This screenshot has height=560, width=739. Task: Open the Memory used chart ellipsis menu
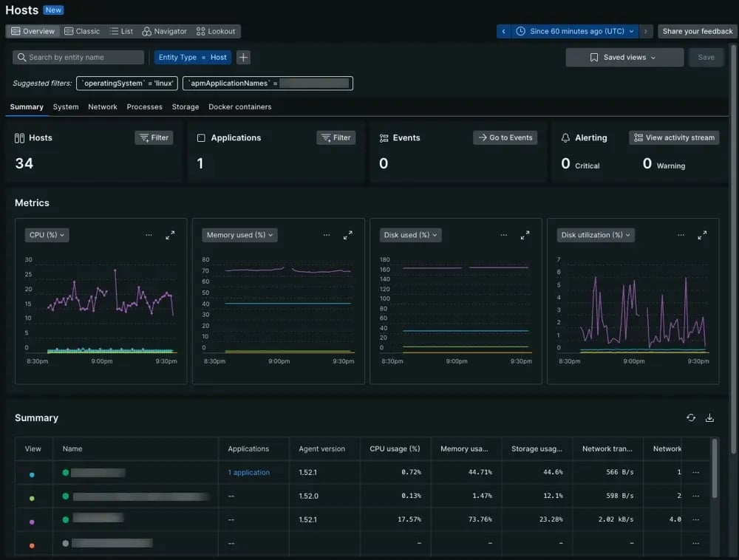click(x=327, y=234)
